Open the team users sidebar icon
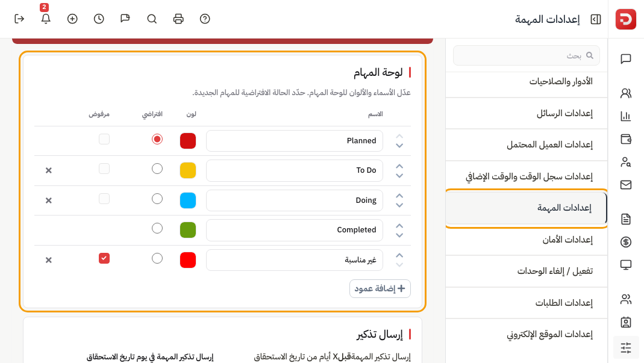 (625, 299)
